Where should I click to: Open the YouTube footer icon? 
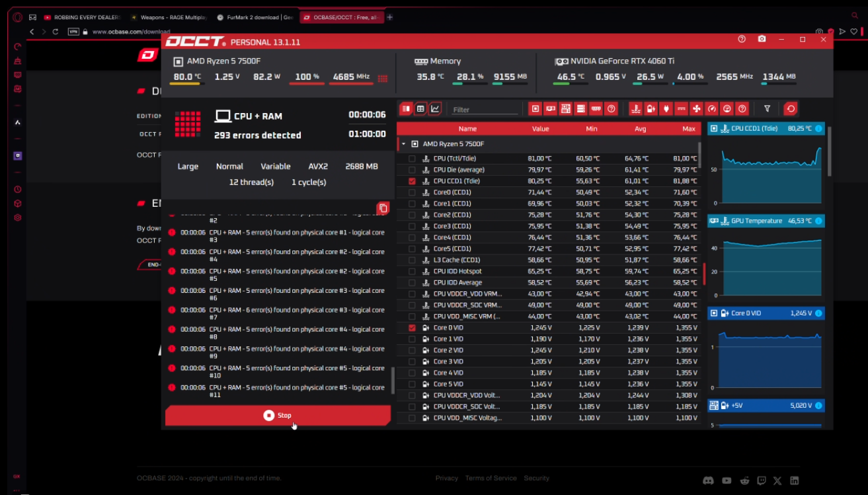tap(727, 481)
